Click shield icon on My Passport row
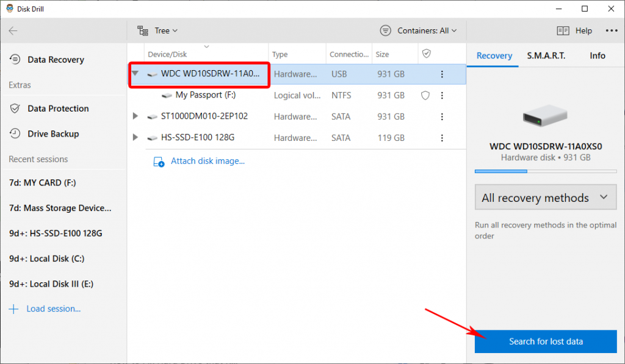This screenshot has height=364, width=625. pos(426,96)
